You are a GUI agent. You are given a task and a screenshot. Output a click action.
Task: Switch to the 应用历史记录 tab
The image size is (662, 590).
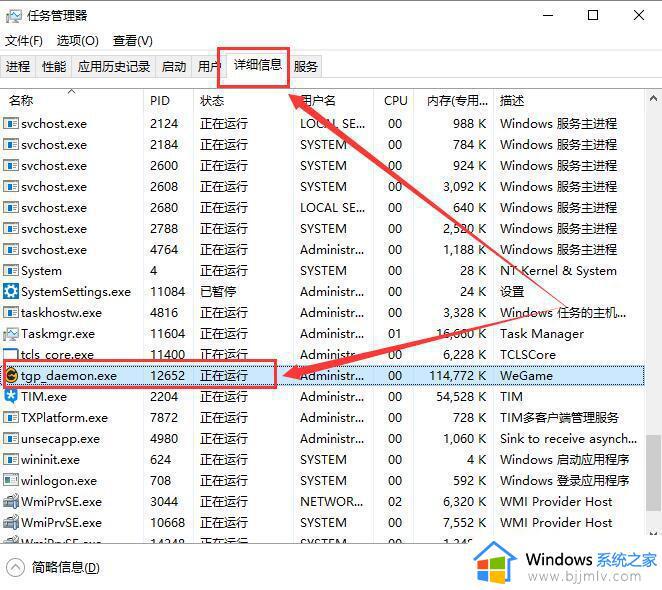[x=114, y=66]
